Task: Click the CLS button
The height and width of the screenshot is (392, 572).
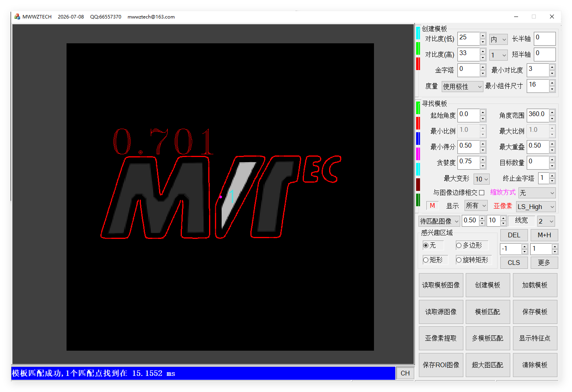Action: point(514,263)
